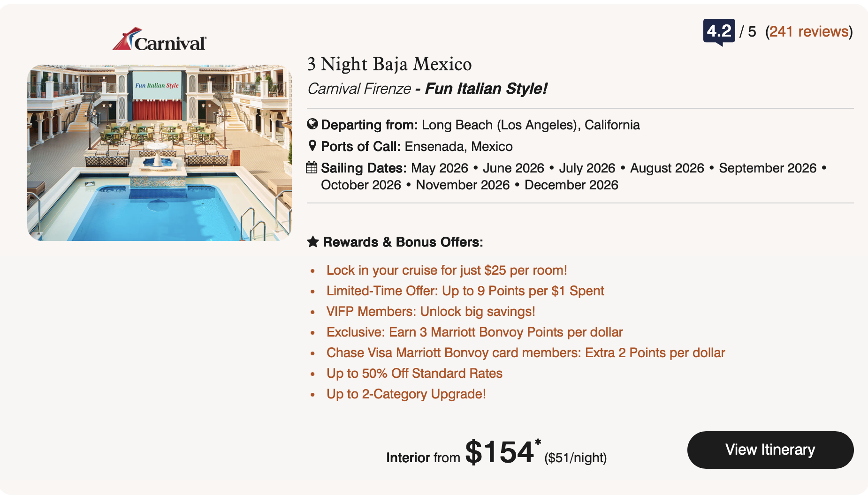868x495 pixels.
Task: Click the asterisk next to the $154 price
Action: pyautogui.click(x=538, y=442)
